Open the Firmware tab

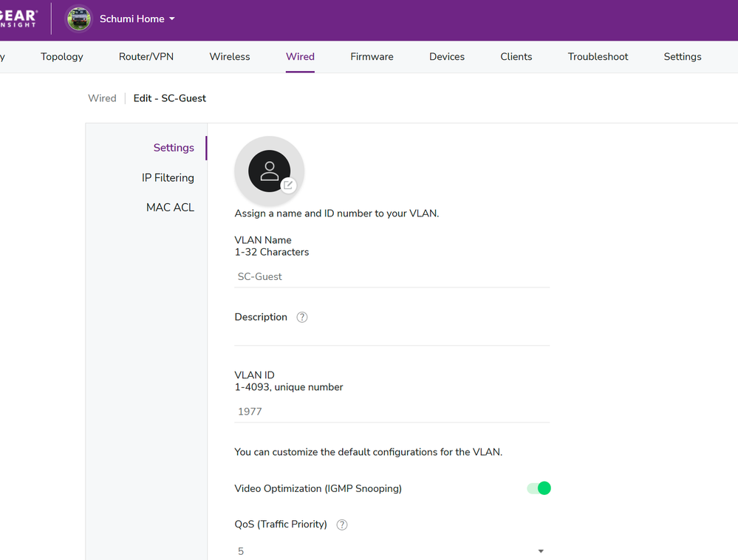[x=372, y=57]
